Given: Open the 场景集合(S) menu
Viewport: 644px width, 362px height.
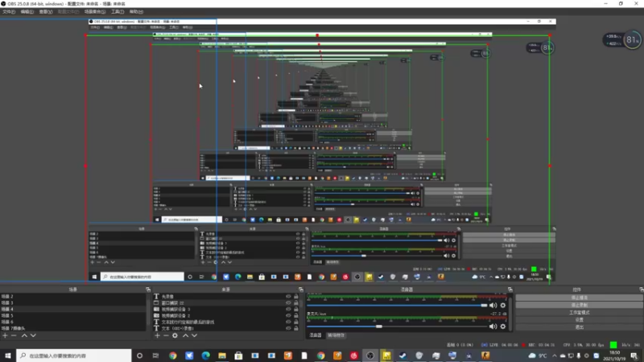Looking at the screenshot, I should [x=95, y=12].
